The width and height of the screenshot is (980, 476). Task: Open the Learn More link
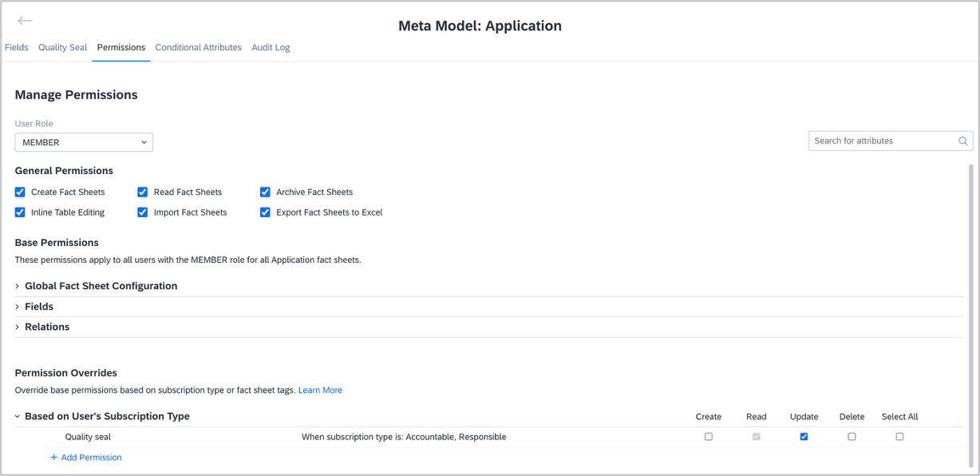320,391
